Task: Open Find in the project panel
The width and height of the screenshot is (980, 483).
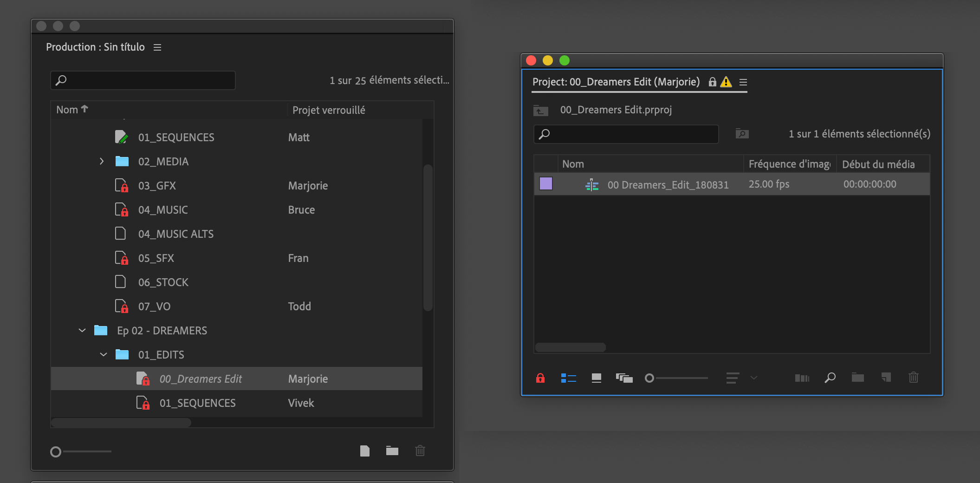Action: point(830,378)
